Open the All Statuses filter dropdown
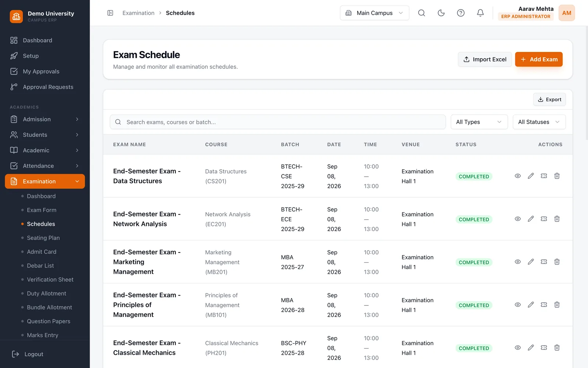The image size is (588, 368). 539,122
